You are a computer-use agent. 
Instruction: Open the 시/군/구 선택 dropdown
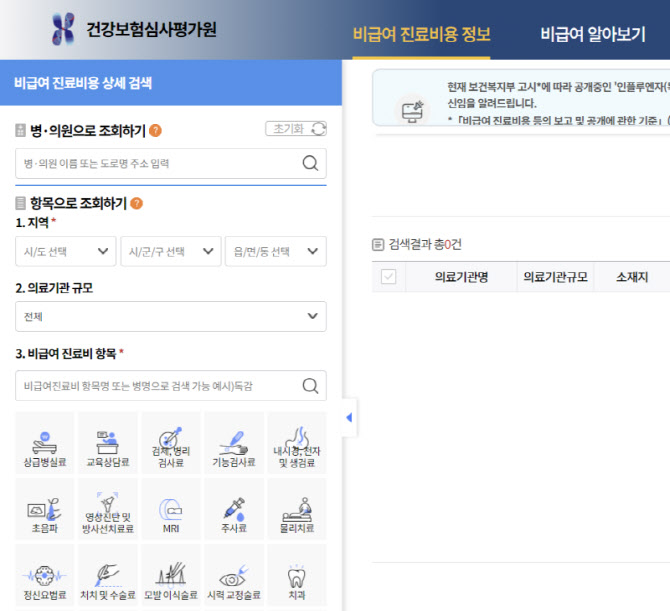[170, 251]
